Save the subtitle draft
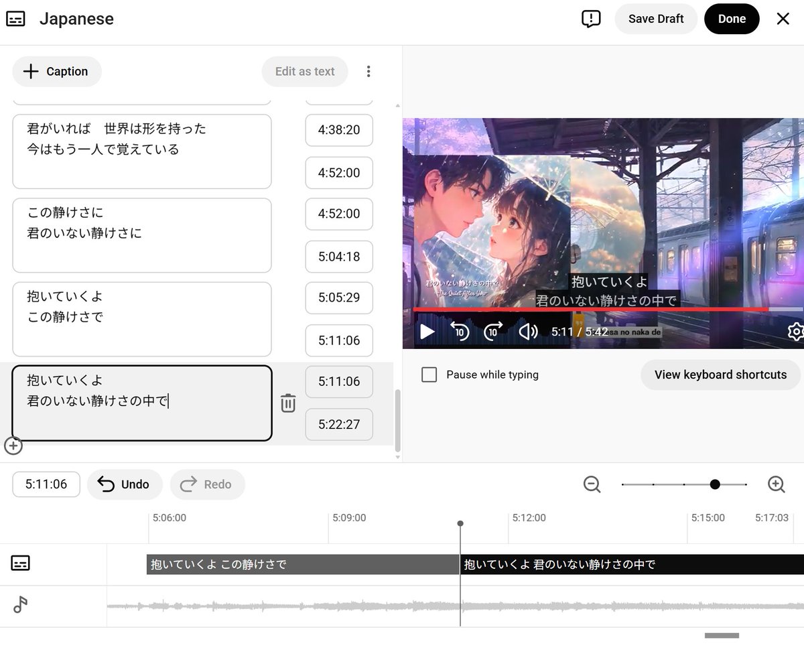This screenshot has height=672, width=804. pos(656,19)
